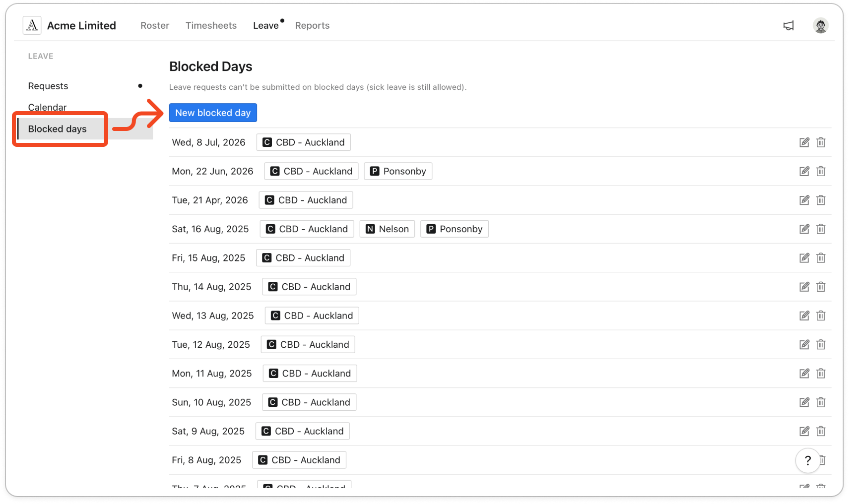Click the Ponsonby tag on 16 Aug, 2025
Screen dimensions: 849x504
[x=455, y=229]
